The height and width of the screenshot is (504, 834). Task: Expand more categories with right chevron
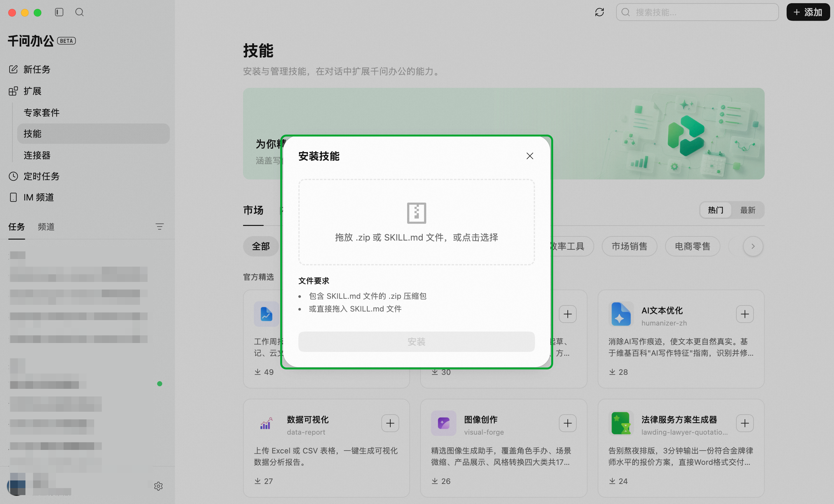(x=753, y=246)
